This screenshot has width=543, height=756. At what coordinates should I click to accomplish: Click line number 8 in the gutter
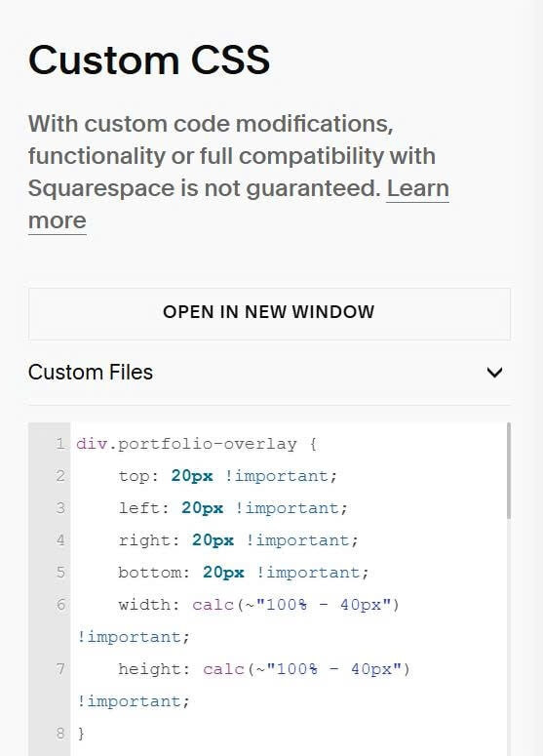(60, 734)
